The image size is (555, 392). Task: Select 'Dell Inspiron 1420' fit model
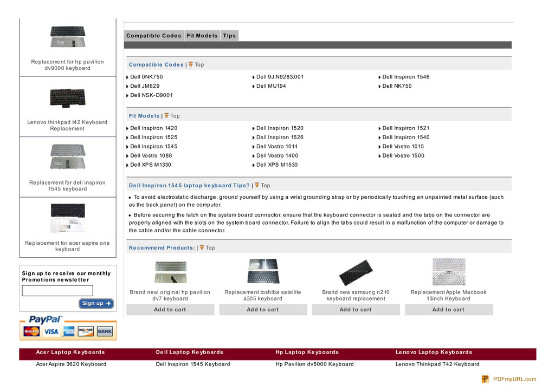click(154, 128)
